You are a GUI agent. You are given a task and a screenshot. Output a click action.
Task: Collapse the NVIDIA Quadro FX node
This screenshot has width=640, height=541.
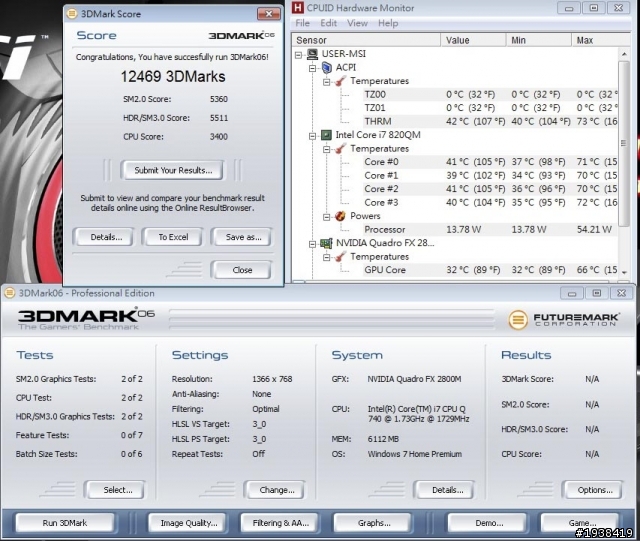click(313, 244)
